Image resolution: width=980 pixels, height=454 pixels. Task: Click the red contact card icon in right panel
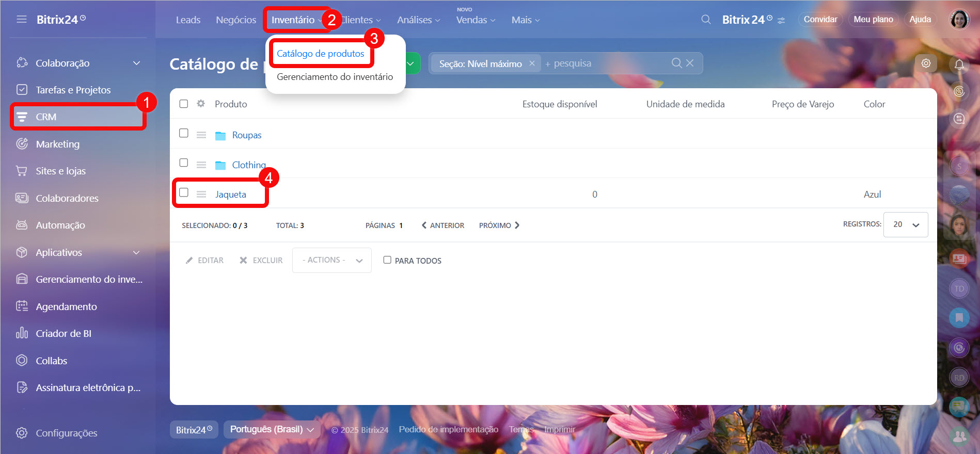click(959, 258)
